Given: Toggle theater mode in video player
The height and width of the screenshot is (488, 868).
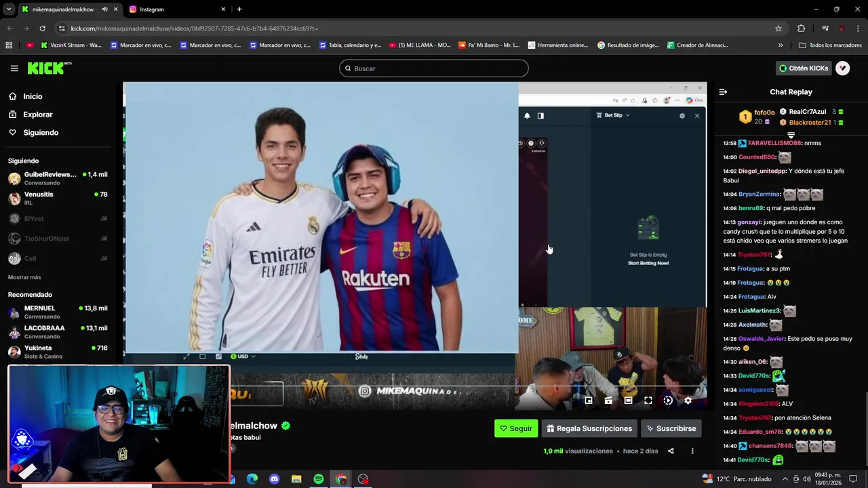Looking at the screenshot, I should (628, 401).
